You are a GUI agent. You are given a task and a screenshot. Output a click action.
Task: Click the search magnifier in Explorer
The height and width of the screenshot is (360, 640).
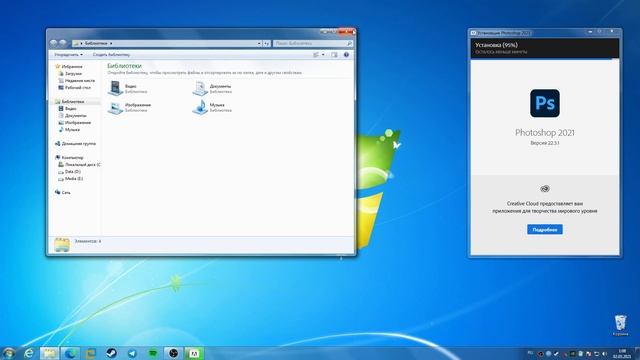[x=349, y=43]
